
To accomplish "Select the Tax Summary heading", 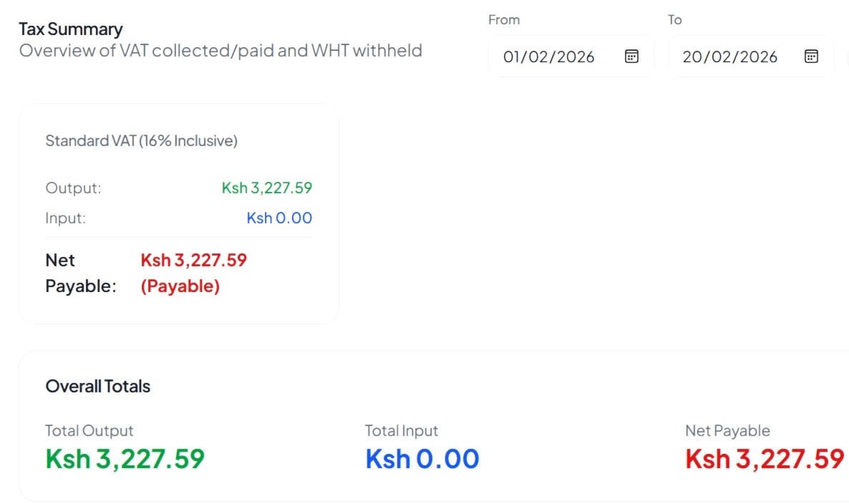I will point(72,29).
